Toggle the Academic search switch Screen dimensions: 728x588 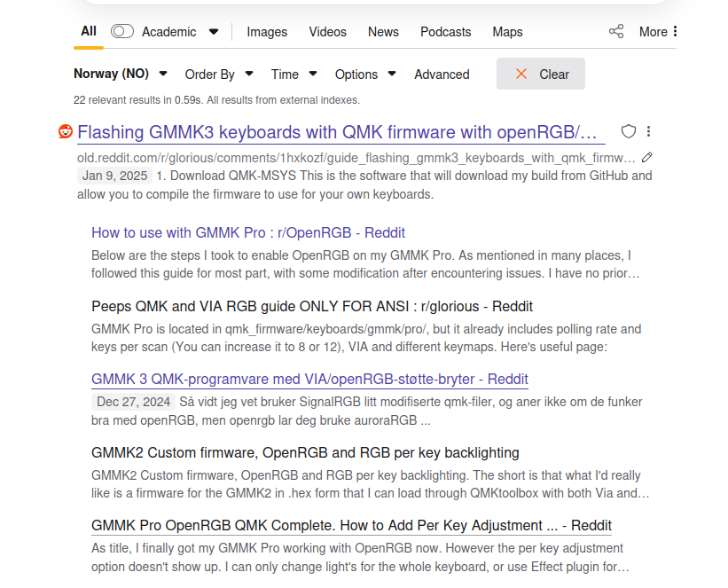coord(122,32)
